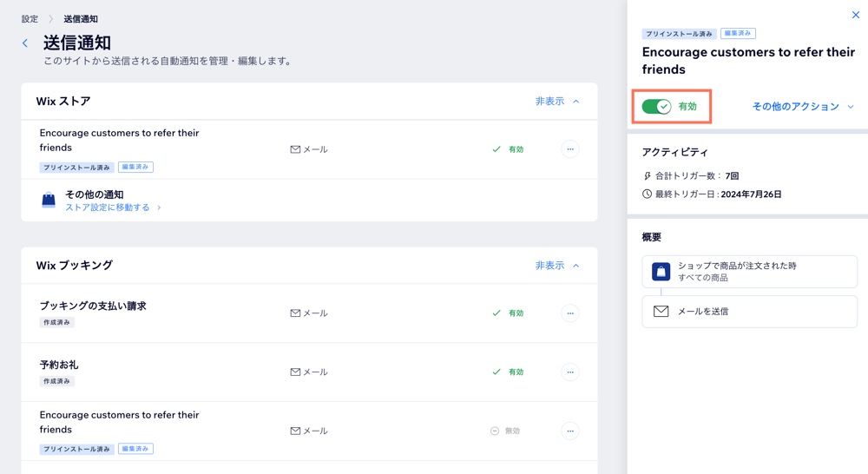
Task: Turn off the 有効 toggle in side panel
Action: click(656, 106)
